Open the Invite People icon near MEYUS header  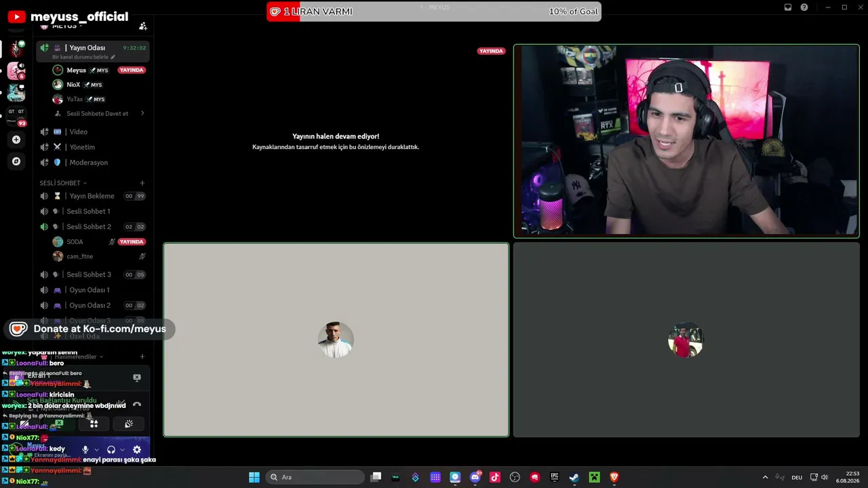coord(143,26)
